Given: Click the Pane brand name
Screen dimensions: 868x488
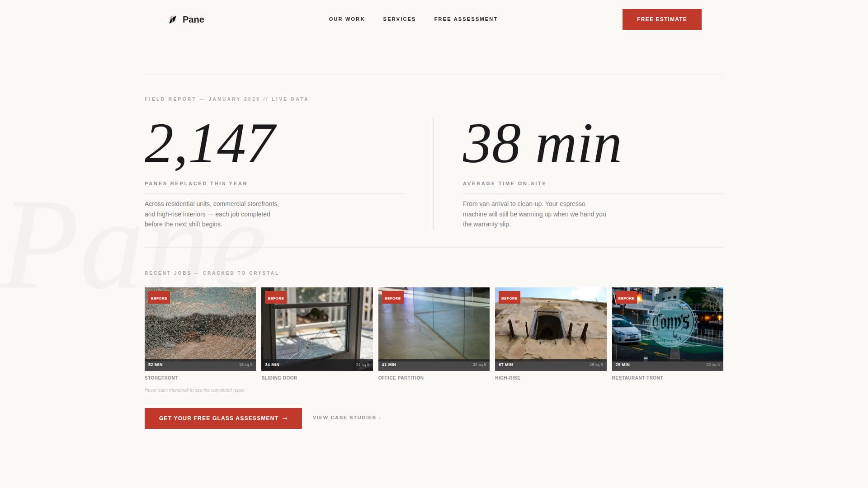Looking at the screenshot, I should coord(193,19).
